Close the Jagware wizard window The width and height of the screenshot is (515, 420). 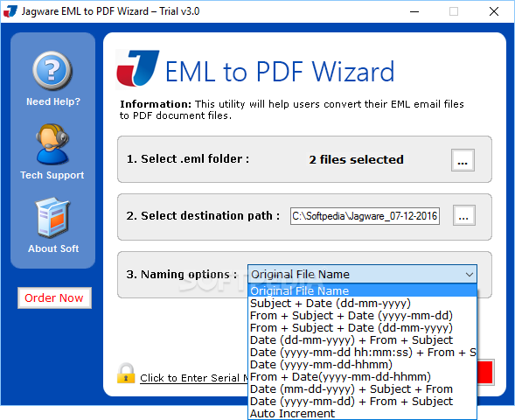(x=494, y=11)
